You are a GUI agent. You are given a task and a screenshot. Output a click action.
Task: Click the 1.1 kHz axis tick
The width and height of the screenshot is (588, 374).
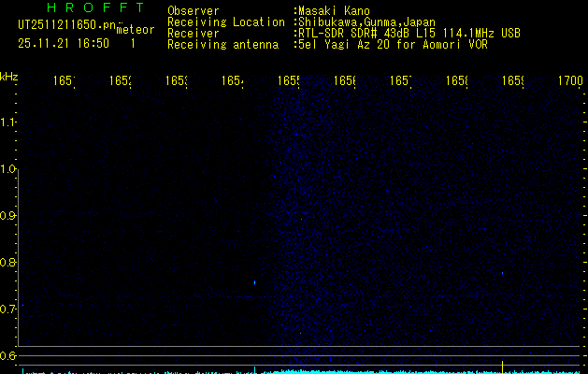point(7,122)
